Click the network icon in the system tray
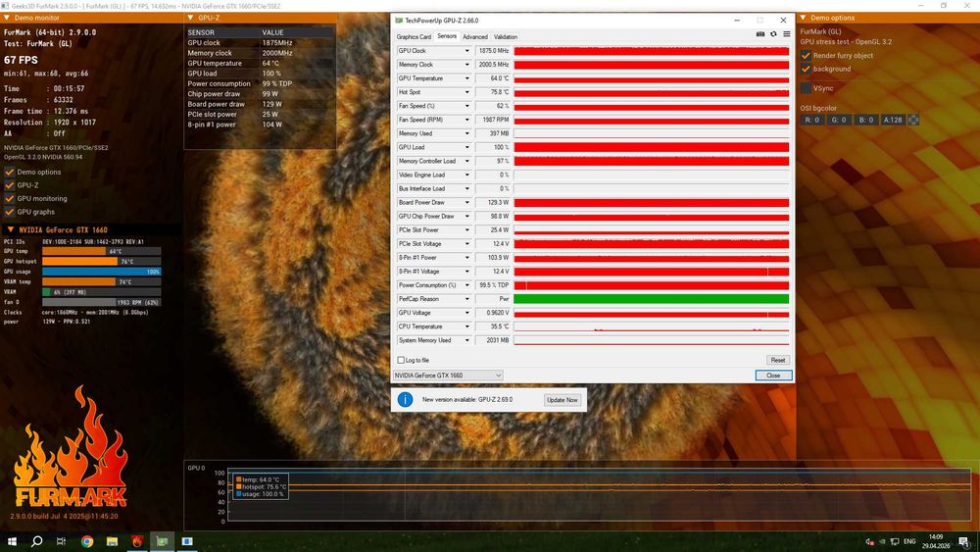 tap(895, 542)
